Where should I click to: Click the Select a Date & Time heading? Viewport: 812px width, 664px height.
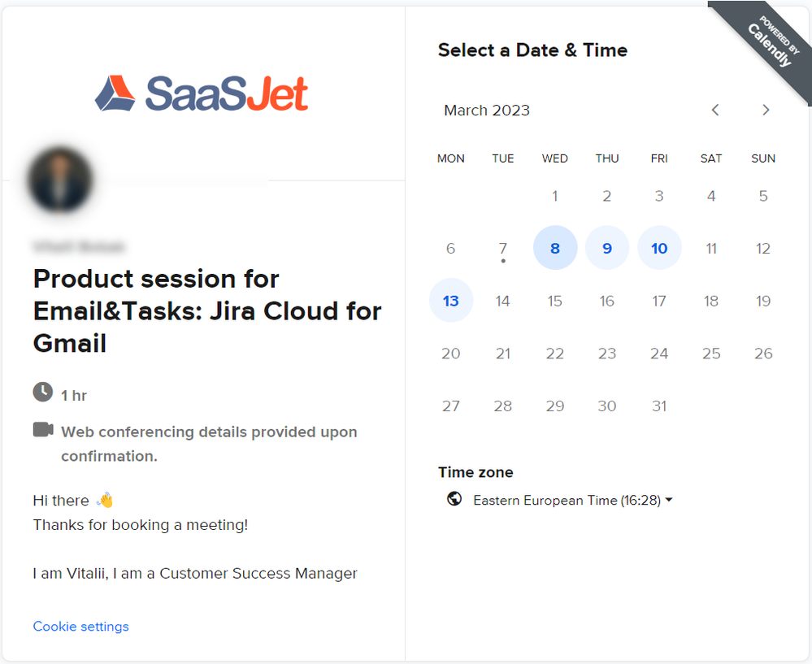coord(532,50)
